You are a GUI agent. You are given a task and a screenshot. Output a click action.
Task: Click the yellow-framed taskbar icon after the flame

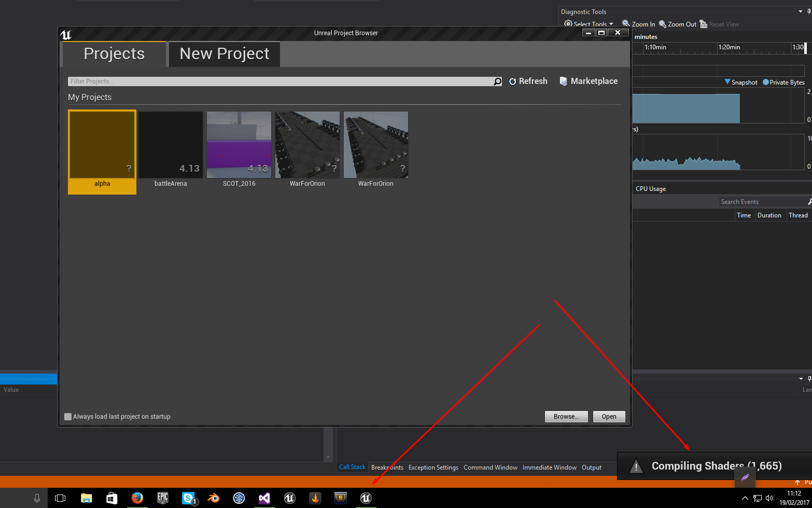[x=340, y=498]
